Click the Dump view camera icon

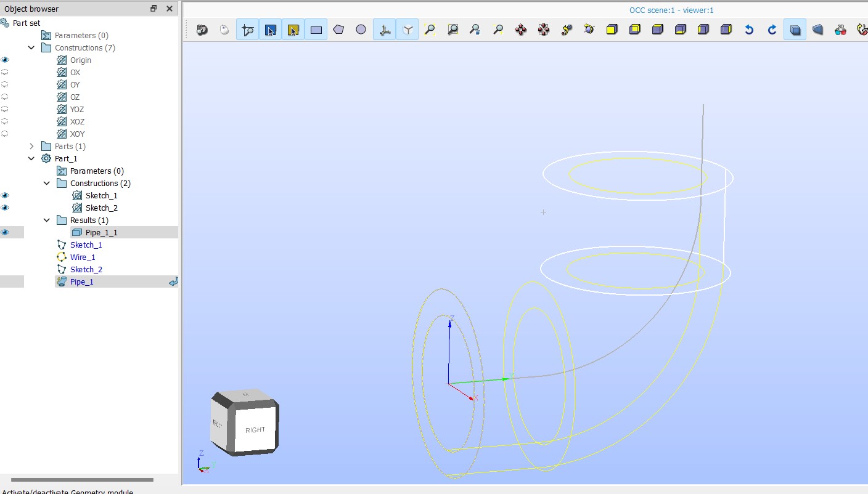pyautogui.click(x=202, y=30)
